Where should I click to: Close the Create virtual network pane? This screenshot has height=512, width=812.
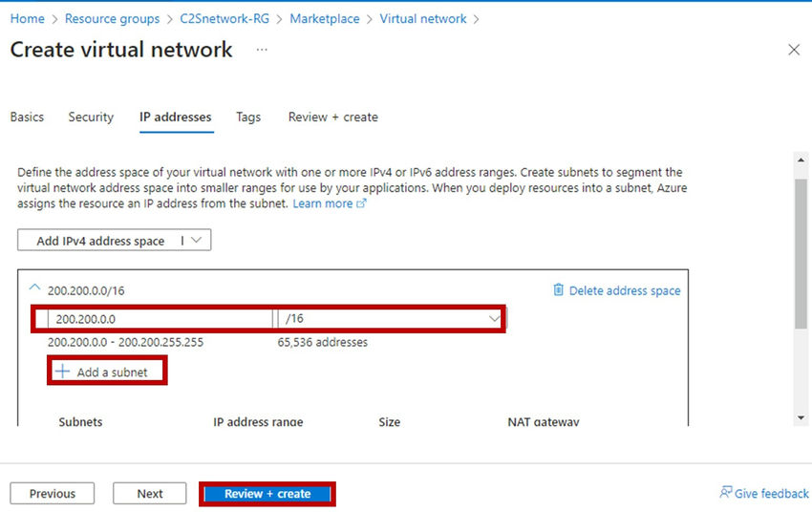(793, 50)
